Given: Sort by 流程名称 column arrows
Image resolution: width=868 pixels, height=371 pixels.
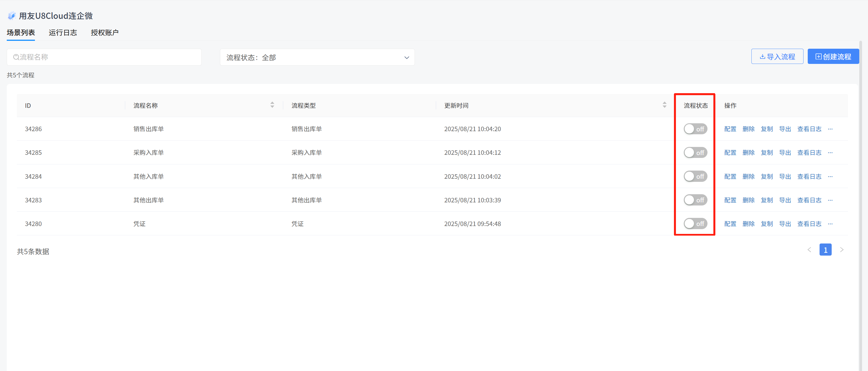Looking at the screenshot, I should pyautogui.click(x=272, y=105).
